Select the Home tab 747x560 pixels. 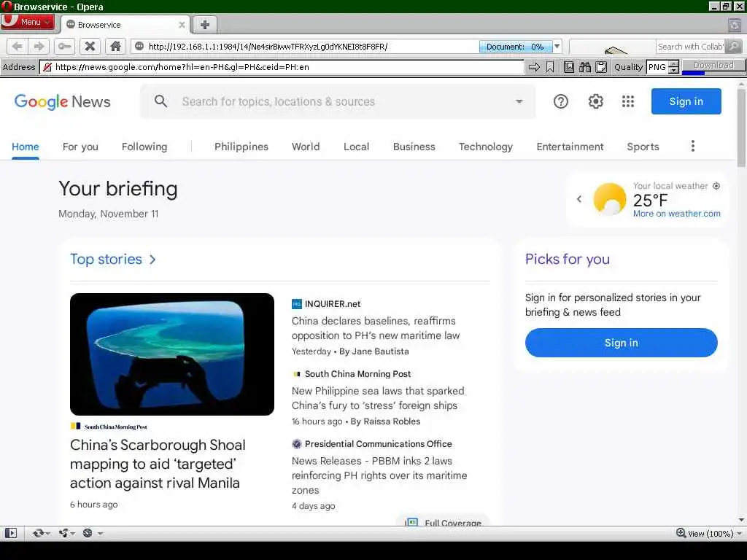pos(26,147)
